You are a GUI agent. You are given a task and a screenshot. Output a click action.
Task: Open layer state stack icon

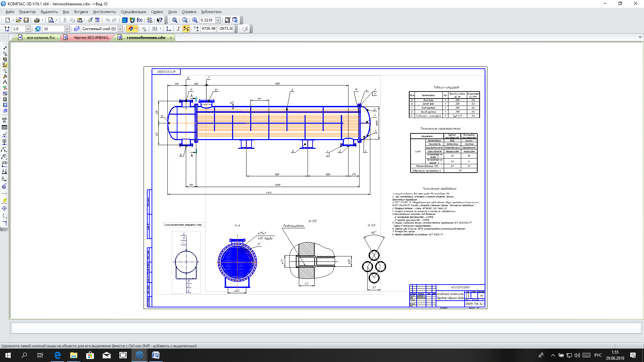[x=38, y=29]
